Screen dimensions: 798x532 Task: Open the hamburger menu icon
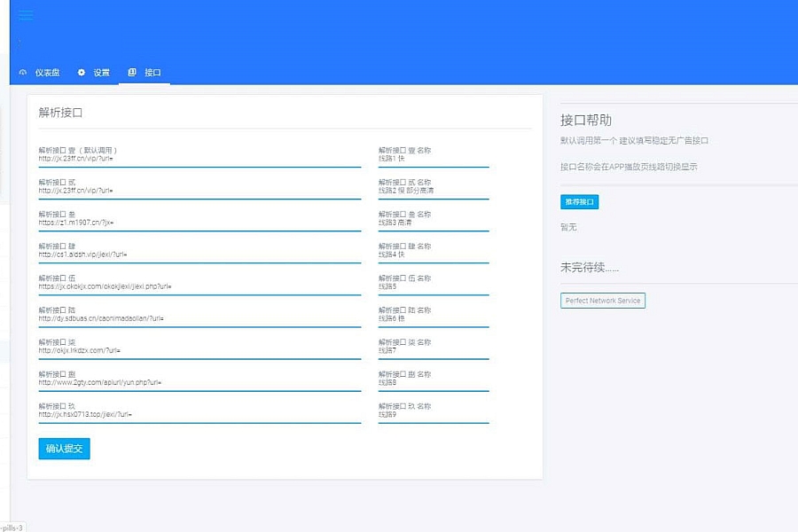click(x=25, y=15)
